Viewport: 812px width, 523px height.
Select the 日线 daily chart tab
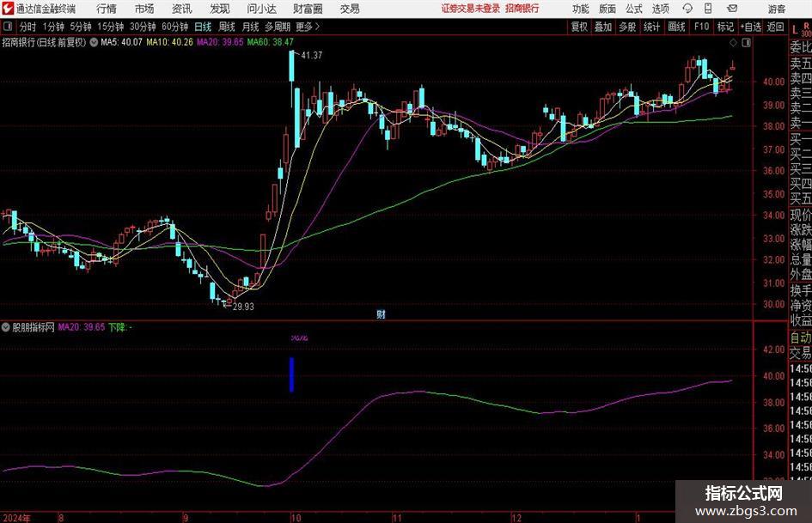[x=203, y=27]
